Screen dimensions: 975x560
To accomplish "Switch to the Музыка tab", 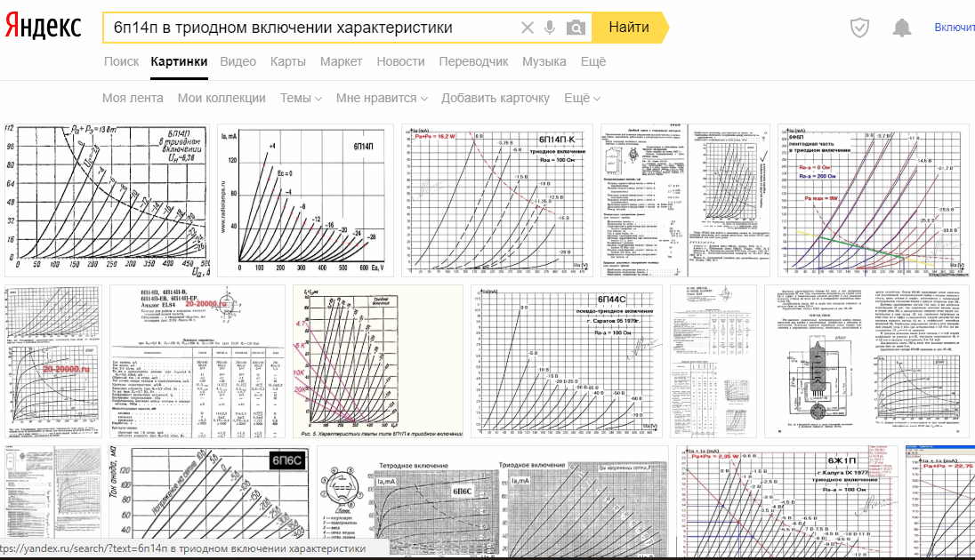I will click(x=544, y=61).
